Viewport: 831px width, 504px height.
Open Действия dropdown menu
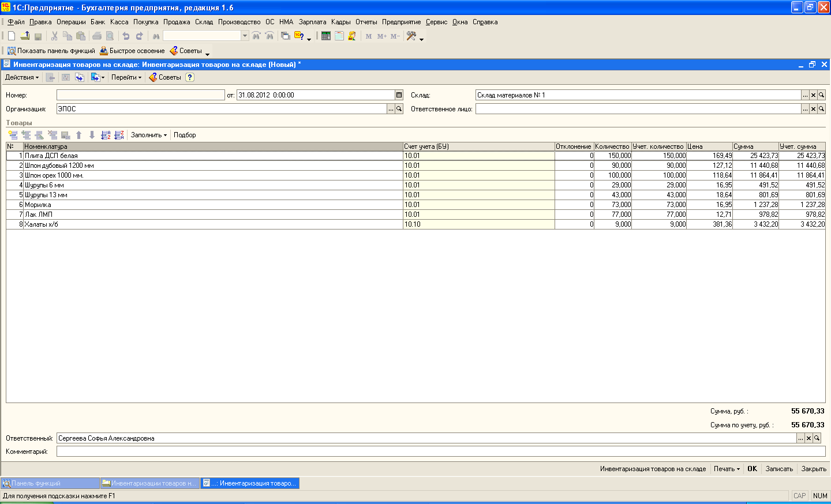22,77
